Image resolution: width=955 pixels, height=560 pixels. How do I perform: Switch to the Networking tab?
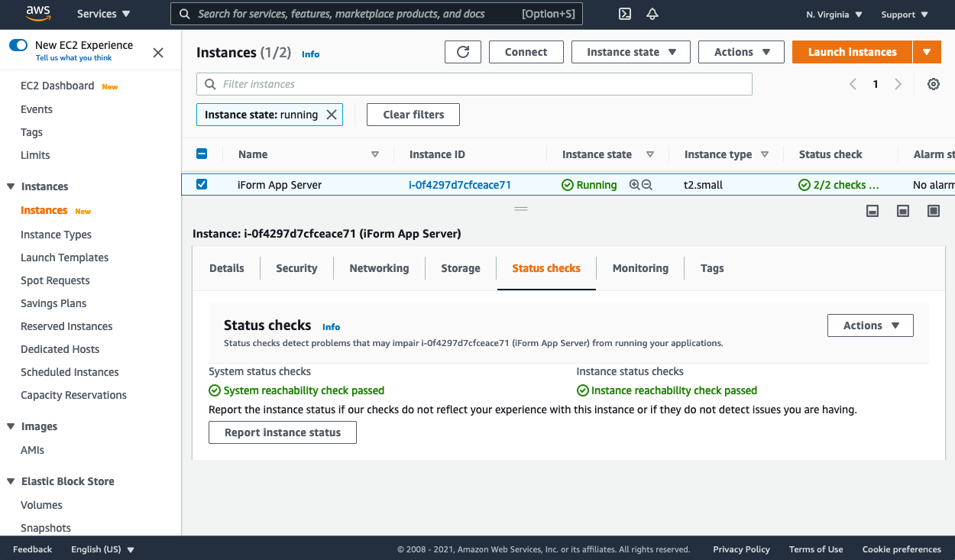pos(379,268)
